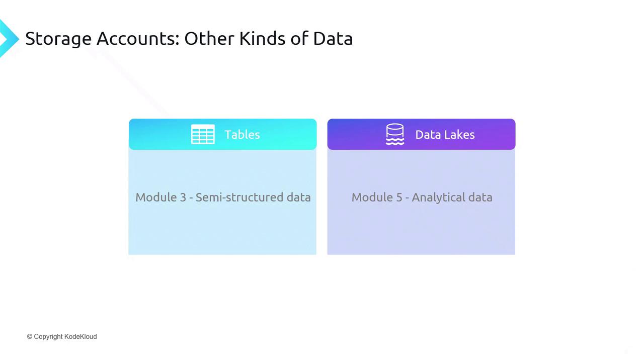This screenshot has height=362, width=644.
Task: Click empty purple header area left of database icon
Action: point(355,134)
